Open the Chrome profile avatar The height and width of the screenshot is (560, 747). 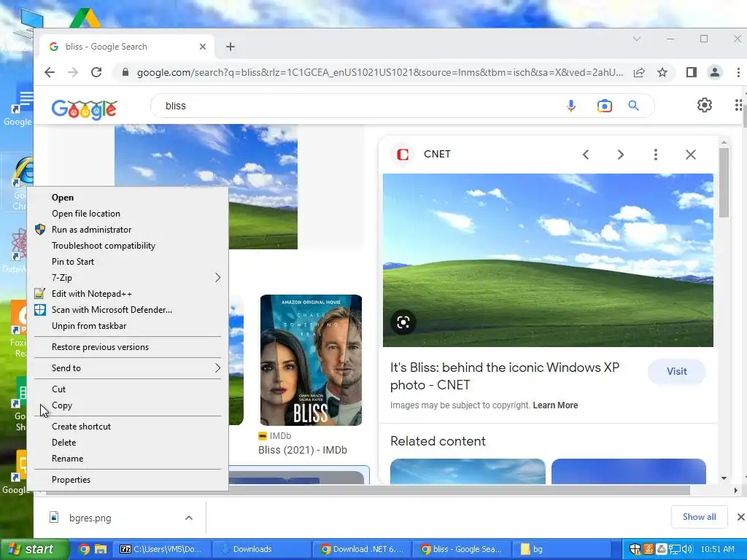pyautogui.click(x=715, y=72)
